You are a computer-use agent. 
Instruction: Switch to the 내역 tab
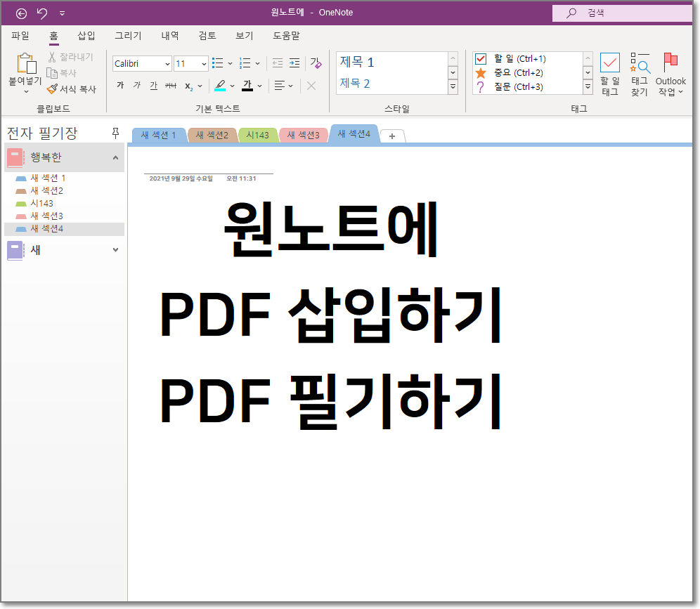[169, 36]
